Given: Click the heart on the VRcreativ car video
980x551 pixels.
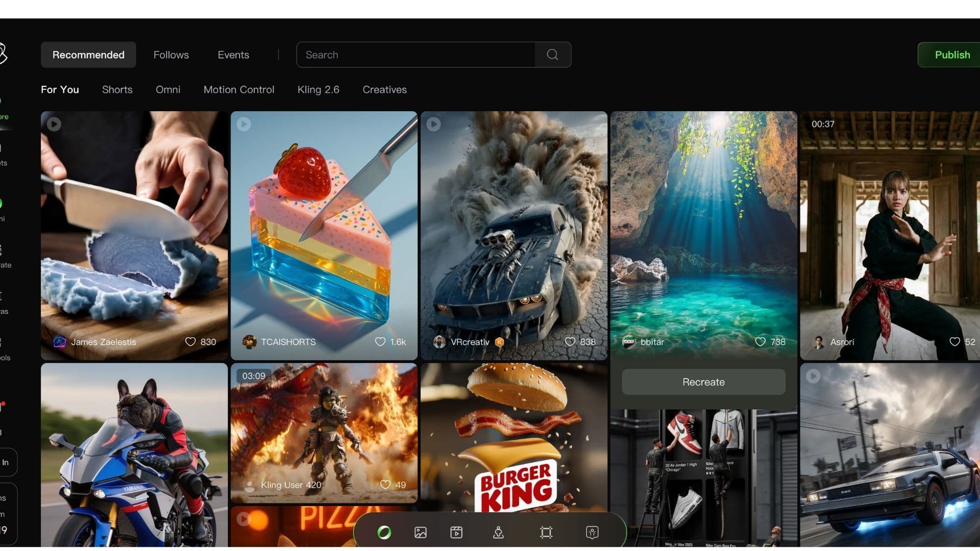Looking at the screenshot, I should coord(570,342).
